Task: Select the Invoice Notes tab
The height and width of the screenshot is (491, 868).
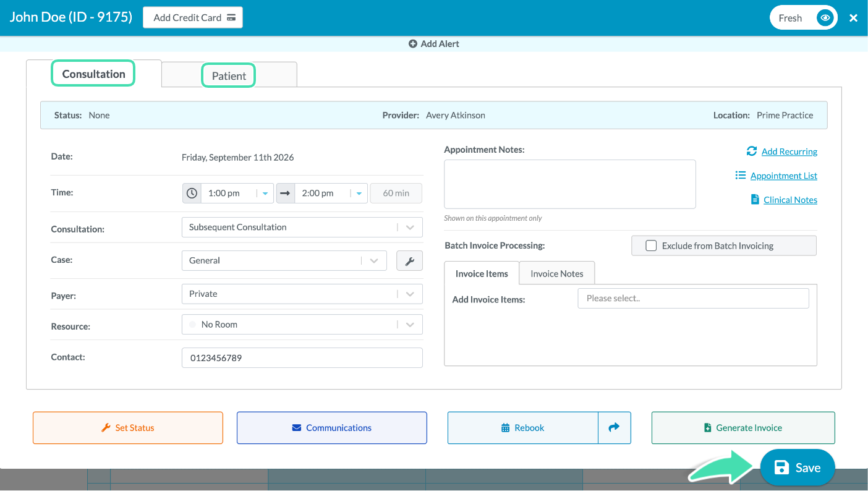Action: coord(557,273)
